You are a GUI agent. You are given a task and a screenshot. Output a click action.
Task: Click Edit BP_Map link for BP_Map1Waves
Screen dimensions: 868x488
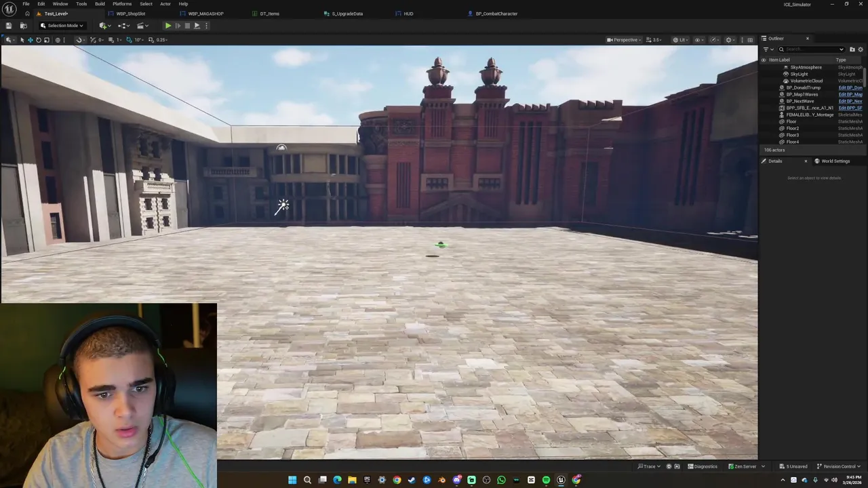[850, 94]
